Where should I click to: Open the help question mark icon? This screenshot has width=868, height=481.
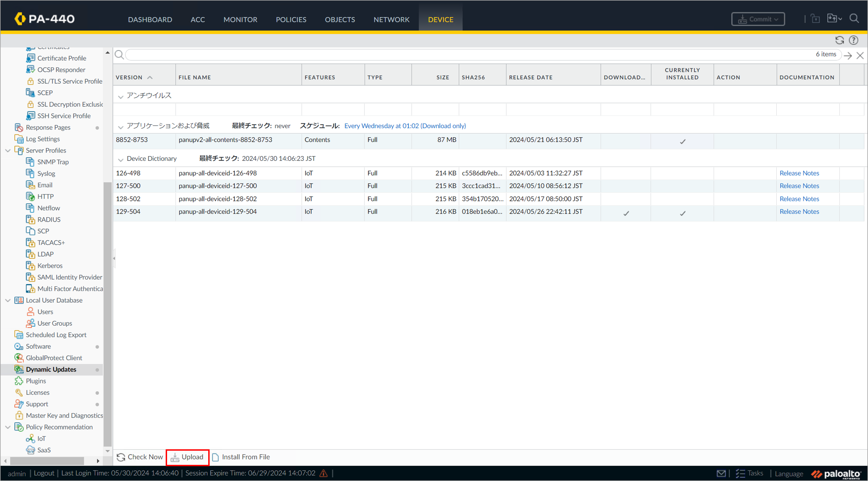click(853, 40)
